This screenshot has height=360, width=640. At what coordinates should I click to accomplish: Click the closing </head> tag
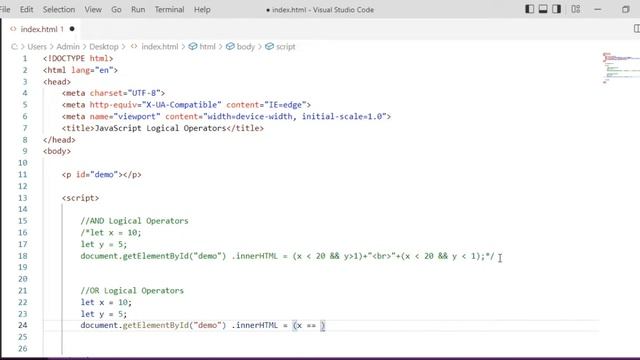click(59, 140)
